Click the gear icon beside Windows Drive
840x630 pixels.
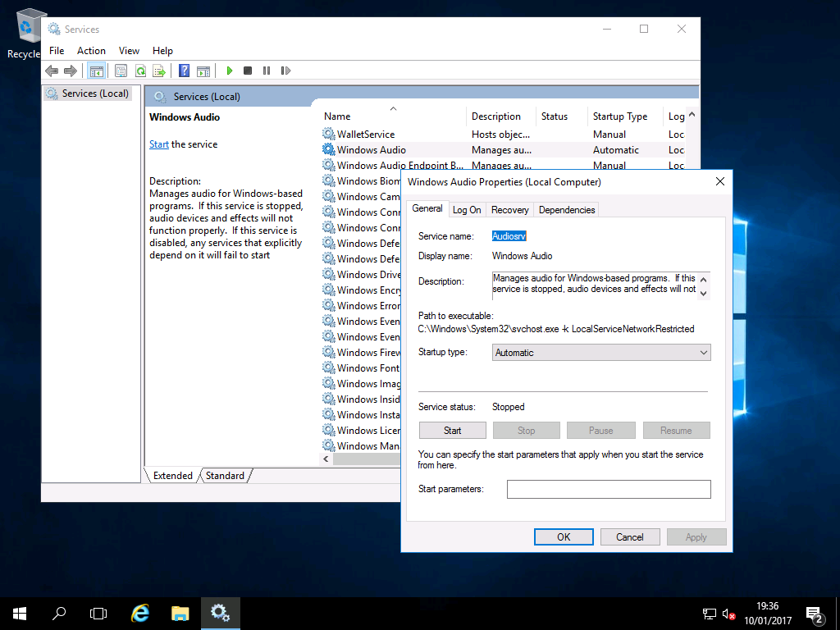tap(328, 274)
